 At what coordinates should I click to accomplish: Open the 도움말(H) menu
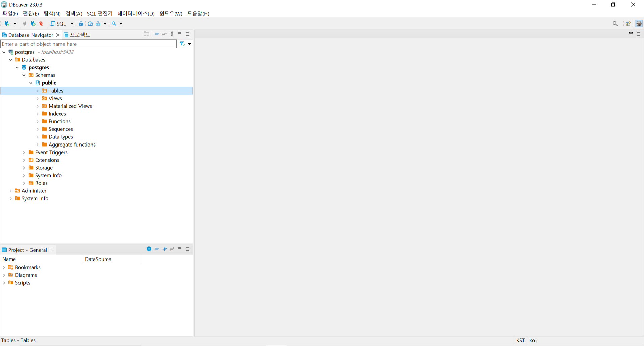coord(198,14)
